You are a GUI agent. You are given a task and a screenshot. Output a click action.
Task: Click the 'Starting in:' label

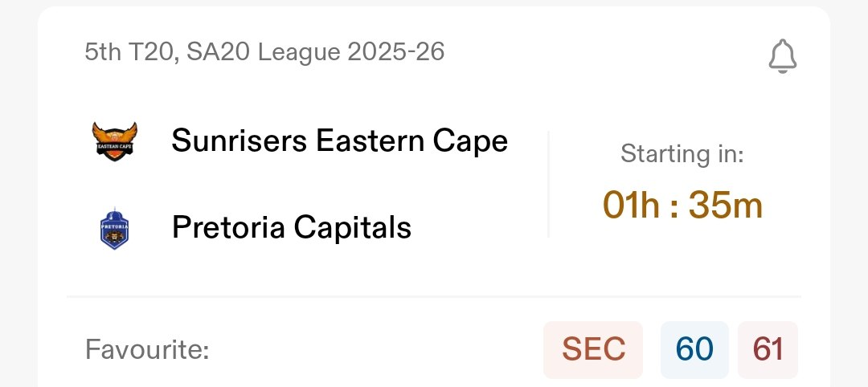682,154
